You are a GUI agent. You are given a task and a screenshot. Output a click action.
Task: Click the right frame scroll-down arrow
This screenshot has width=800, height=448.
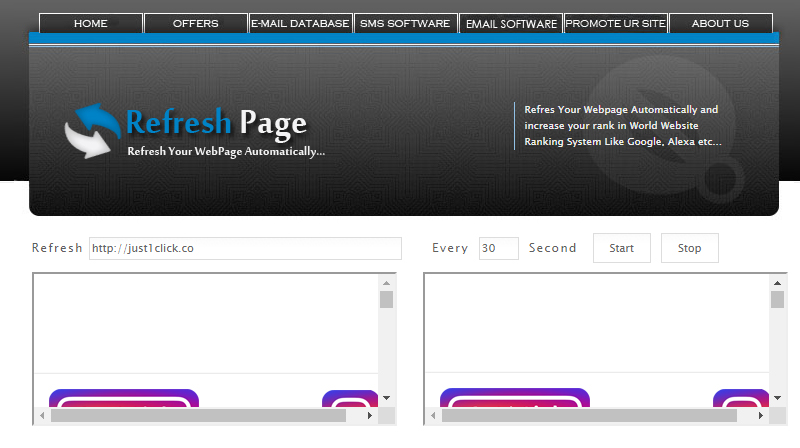(777, 397)
